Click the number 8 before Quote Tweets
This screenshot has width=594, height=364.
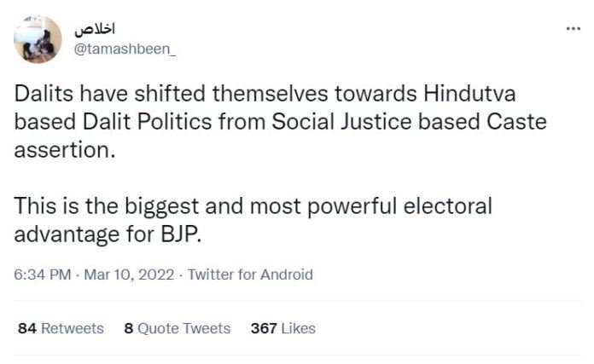point(129,328)
